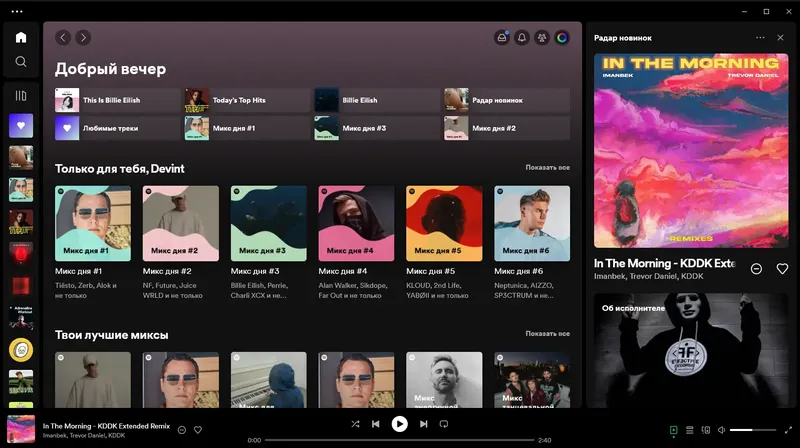800x448 pixels.
Task: Open Микс дня #3 shortcut tile
Action: coord(377,128)
